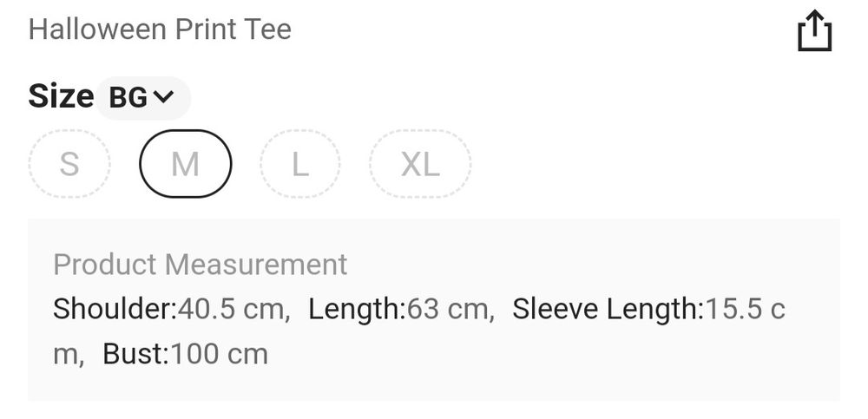Pick size L
Image resolution: width=868 pixels, height=419 pixels.
[300, 164]
